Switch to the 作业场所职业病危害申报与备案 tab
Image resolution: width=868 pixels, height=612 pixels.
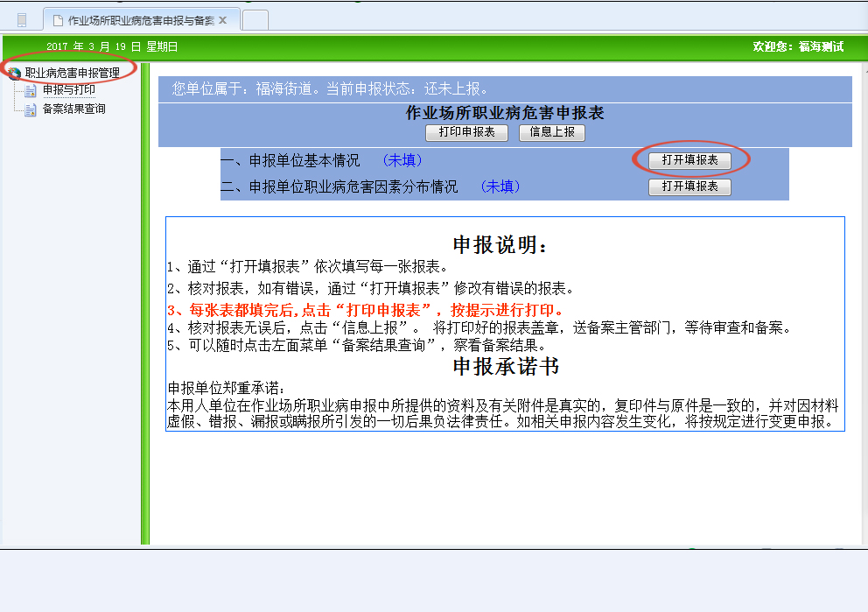point(140,19)
